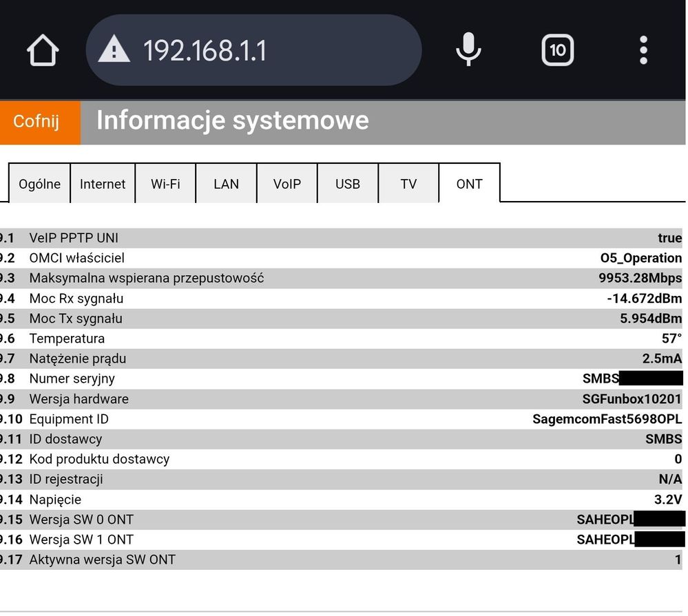Tap the address bar showing 192.168.1.1
Screen dimensions: 688x616
(255, 50)
